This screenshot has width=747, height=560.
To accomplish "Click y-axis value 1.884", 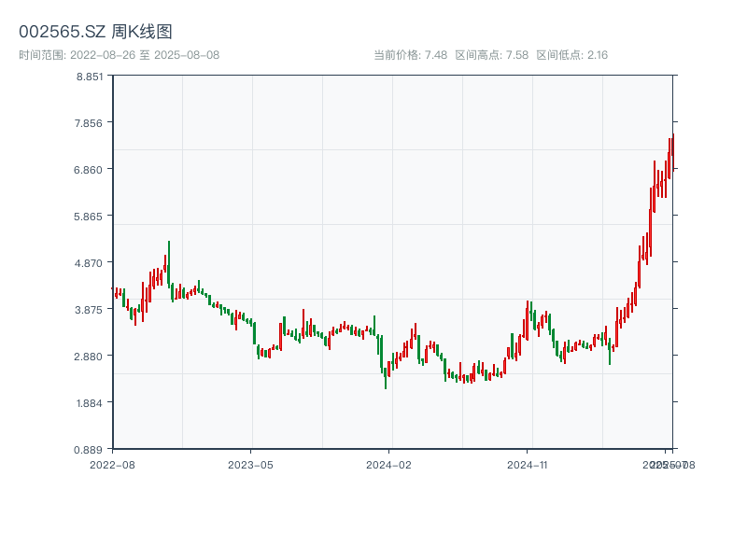I will pyautogui.click(x=90, y=403).
